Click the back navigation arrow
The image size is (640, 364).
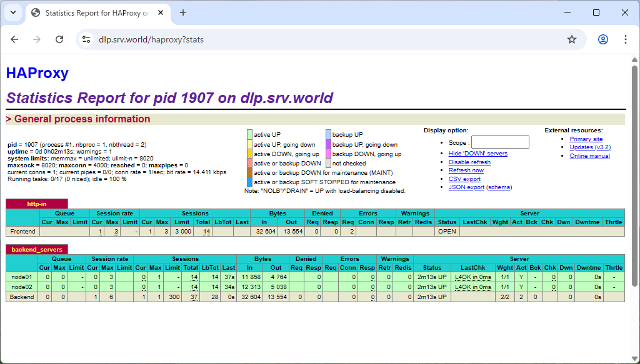(14, 39)
